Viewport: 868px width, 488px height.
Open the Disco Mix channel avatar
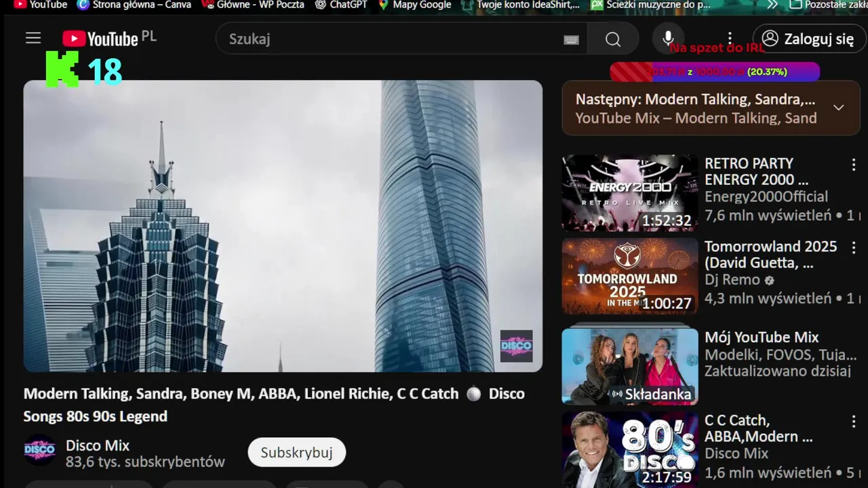(40, 449)
